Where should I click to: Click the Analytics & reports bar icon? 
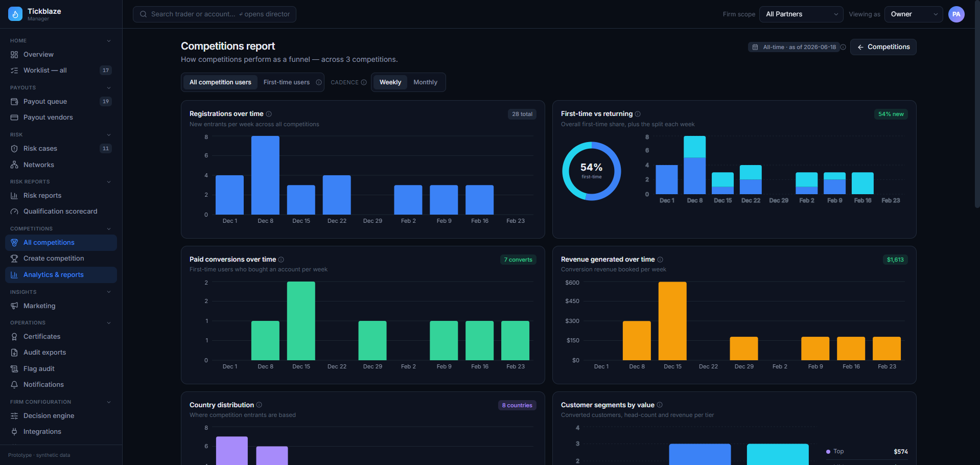[14, 275]
